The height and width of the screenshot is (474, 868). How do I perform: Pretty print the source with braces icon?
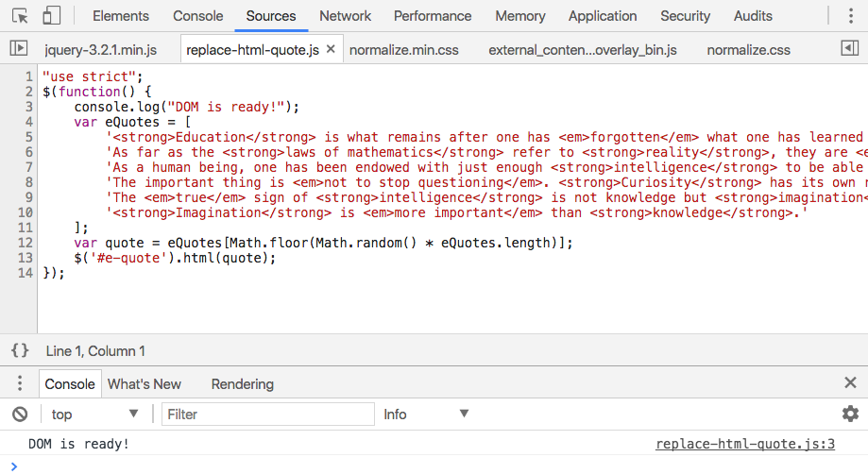[x=20, y=350]
